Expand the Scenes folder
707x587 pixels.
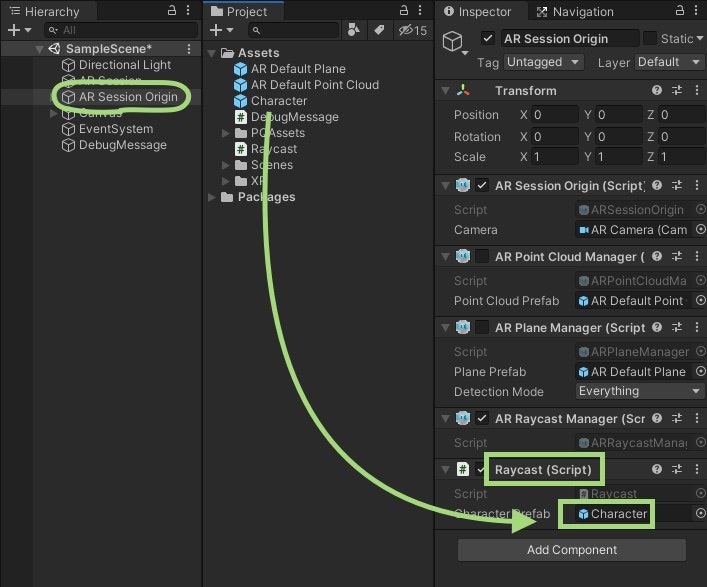[225, 165]
